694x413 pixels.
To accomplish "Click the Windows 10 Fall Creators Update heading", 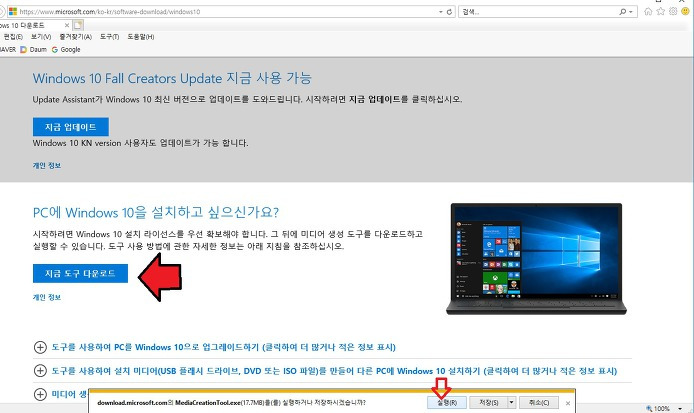I will coord(172,78).
